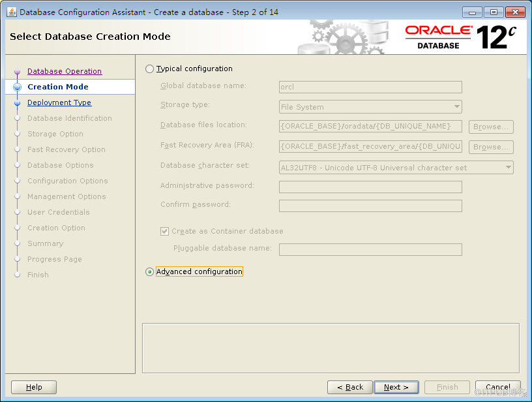This screenshot has width=532, height=402.
Task: Browse for Database files location
Action: (x=491, y=127)
